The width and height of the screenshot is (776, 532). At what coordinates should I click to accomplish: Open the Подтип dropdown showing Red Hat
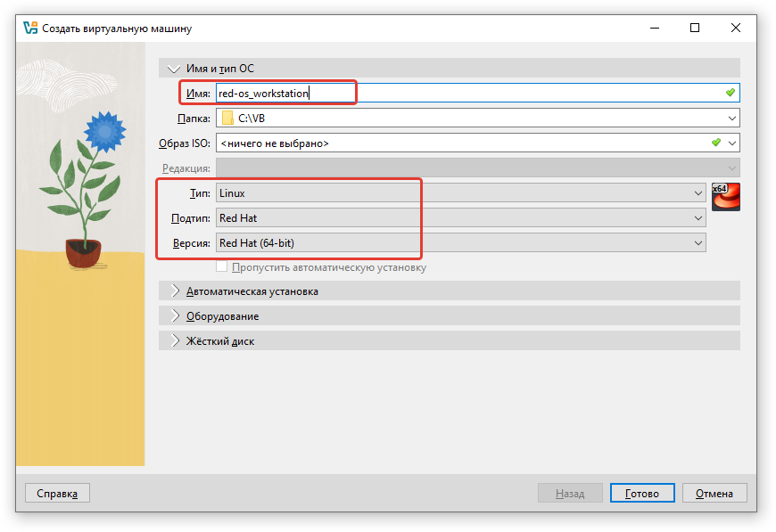461,217
